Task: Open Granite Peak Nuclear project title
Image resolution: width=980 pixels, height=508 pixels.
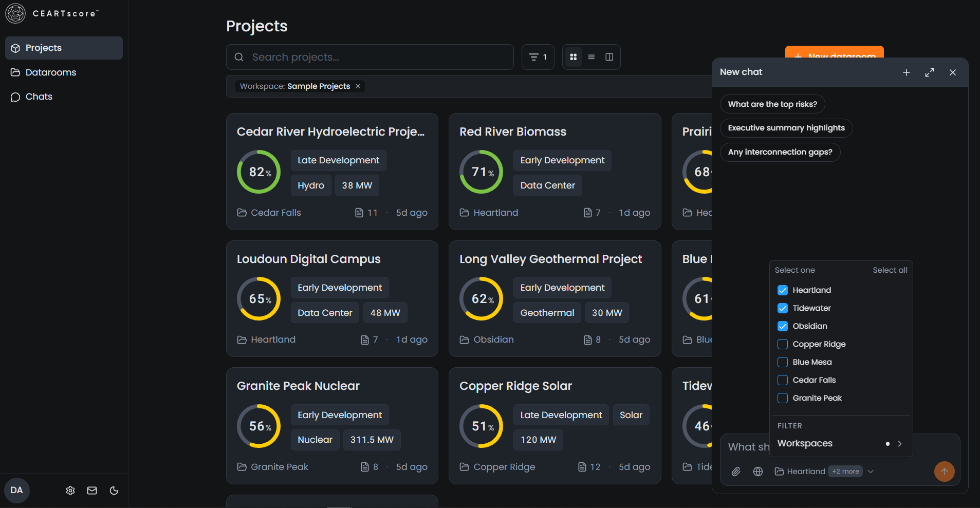Action: coord(298,386)
